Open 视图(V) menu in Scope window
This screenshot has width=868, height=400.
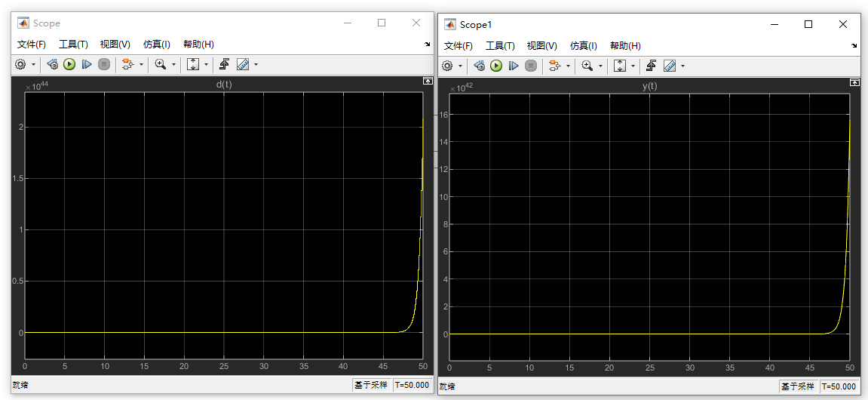pyautogui.click(x=115, y=45)
